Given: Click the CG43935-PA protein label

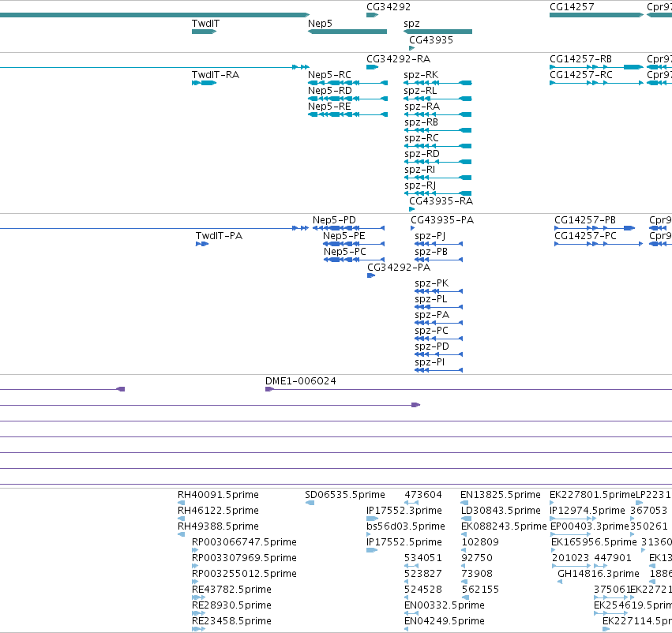Looking at the screenshot, I should pos(442,220).
